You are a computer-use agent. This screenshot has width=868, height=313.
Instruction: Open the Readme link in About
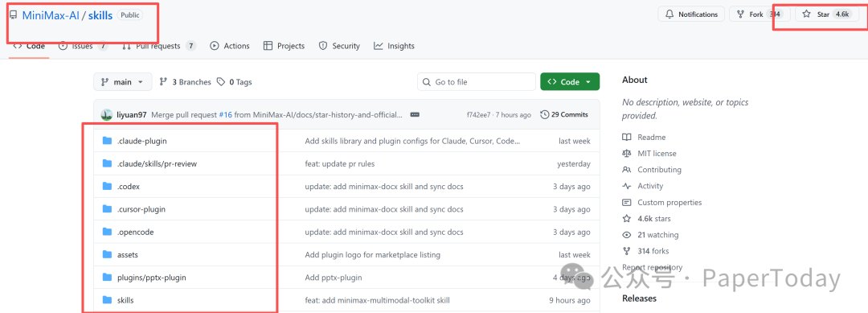pos(652,138)
